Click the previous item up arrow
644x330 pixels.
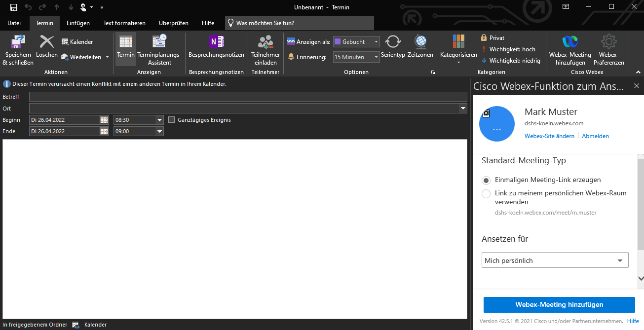[57, 7]
